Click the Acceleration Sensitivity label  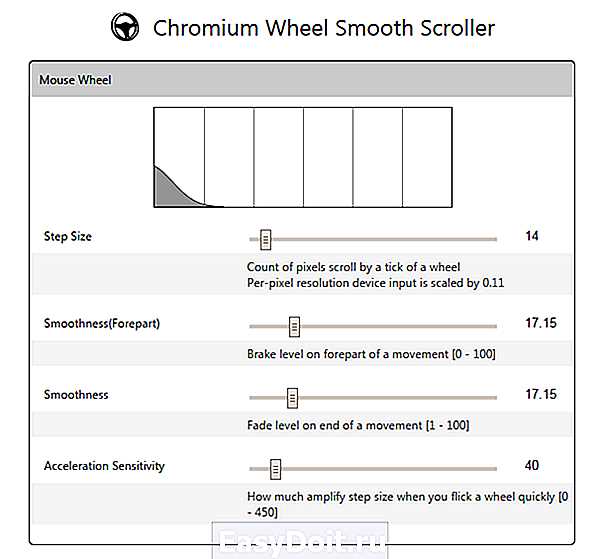pyautogui.click(x=104, y=466)
